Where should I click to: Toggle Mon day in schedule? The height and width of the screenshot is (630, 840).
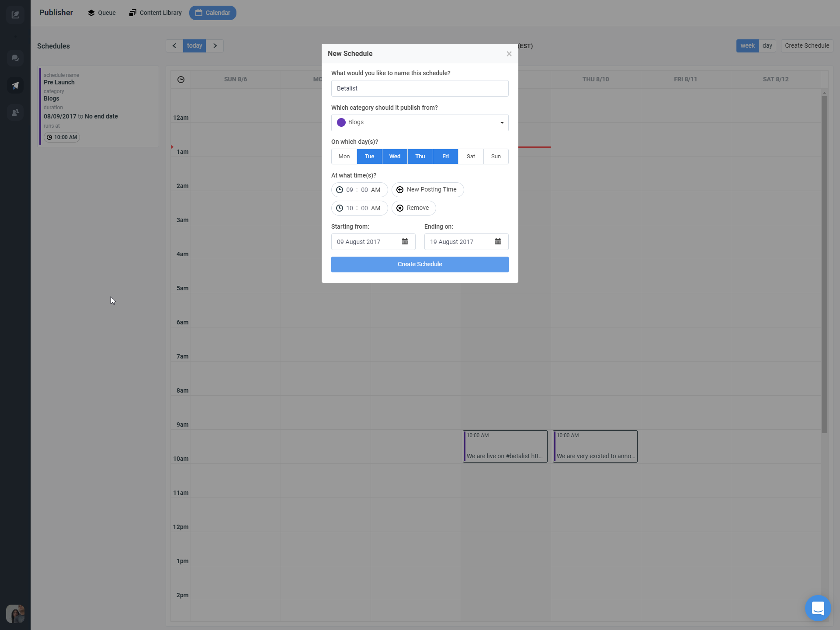pos(344,157)
